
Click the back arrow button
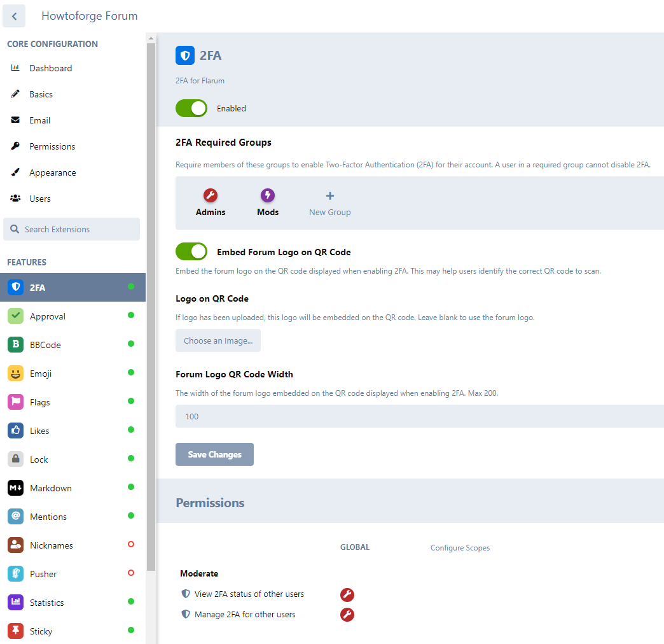click(x=14, y=16)
